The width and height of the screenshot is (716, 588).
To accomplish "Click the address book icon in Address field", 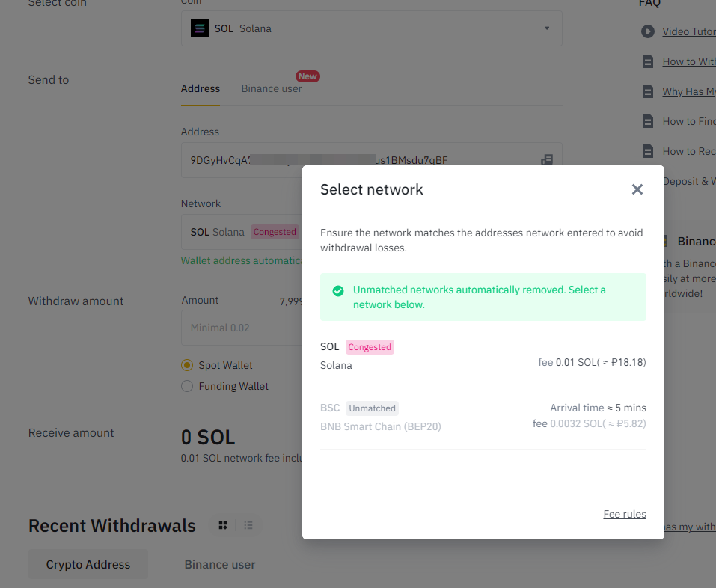I will (547, 159).
